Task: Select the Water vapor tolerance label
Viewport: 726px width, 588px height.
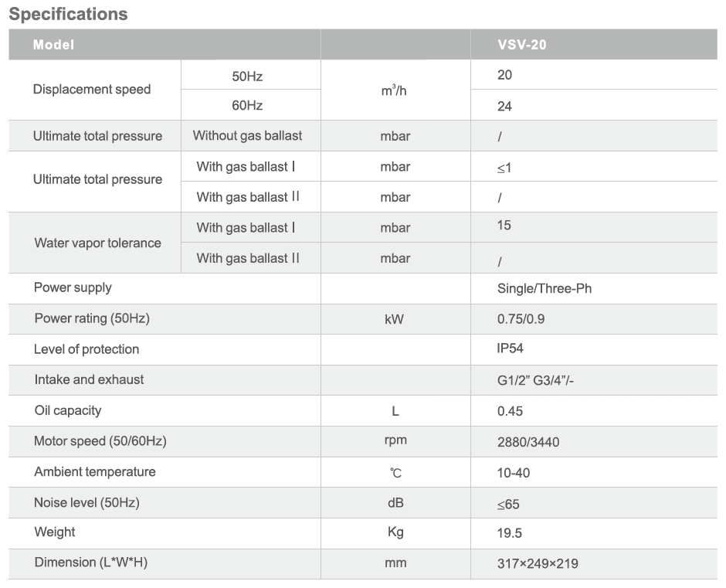Action: pyautogui.click(x=97, y=243)
